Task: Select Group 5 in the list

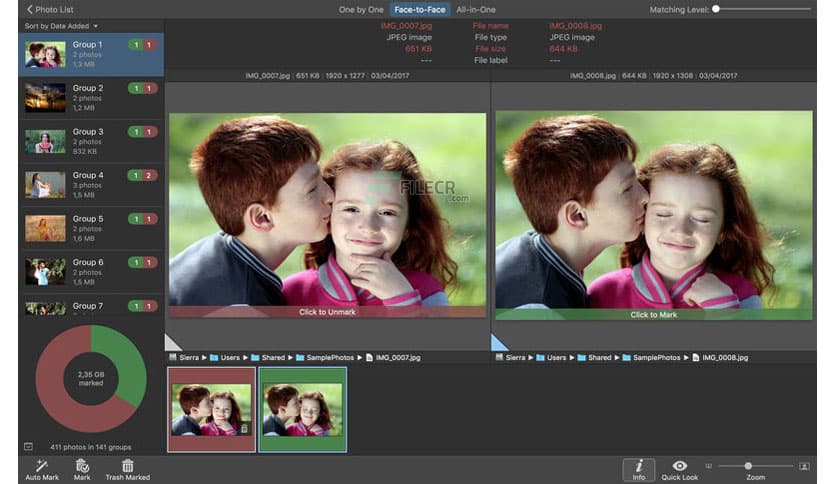Action: point(91,228)
